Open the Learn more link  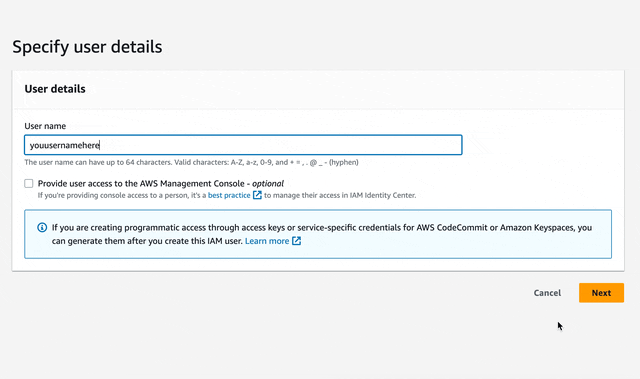pos(267,241)
